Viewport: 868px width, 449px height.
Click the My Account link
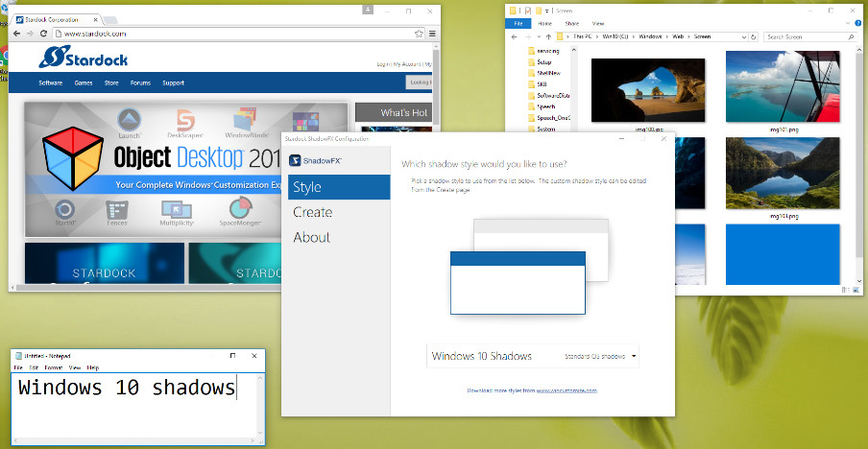[x=408, y=64]
